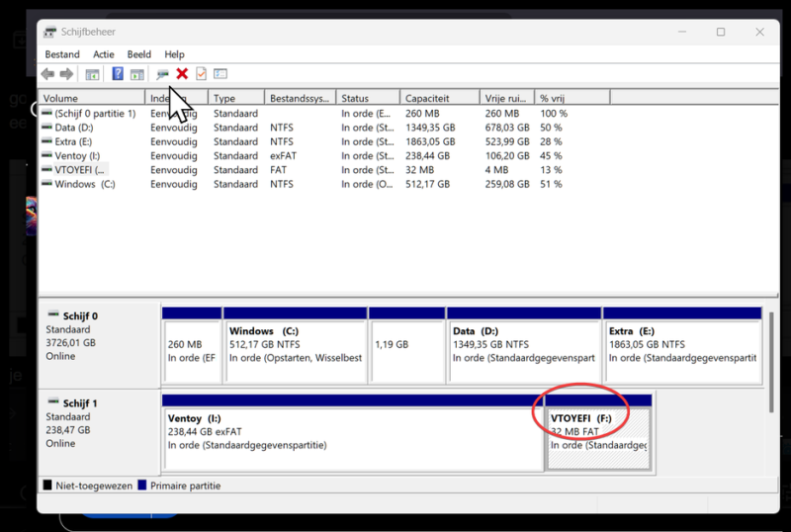This screenshot has width=791, height=532.
Task: Click the black Niet-toegewezen legend swatch
Action: point(47,486)
